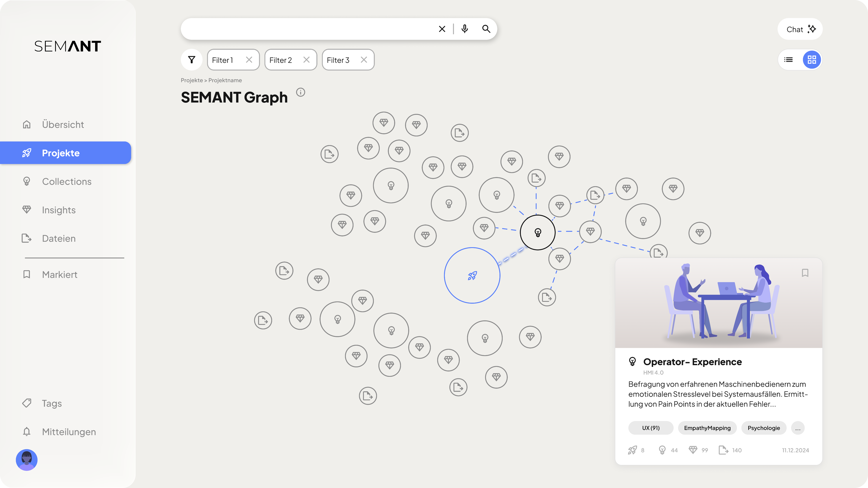The width and height of the screenshot is (868, 488).
Task: Clear the search field with X icon
Action: coord(442,29)
